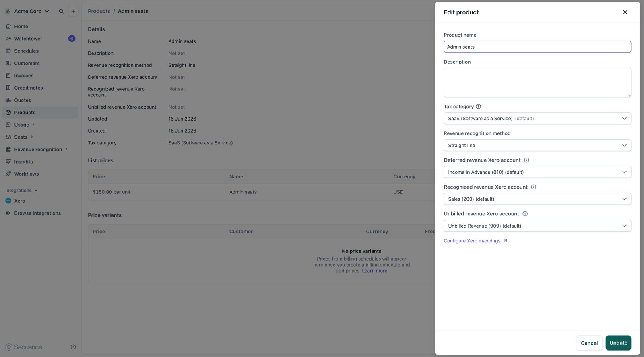Click the USD currency cell
644x357 pixels.
click(x=398, y=192)
